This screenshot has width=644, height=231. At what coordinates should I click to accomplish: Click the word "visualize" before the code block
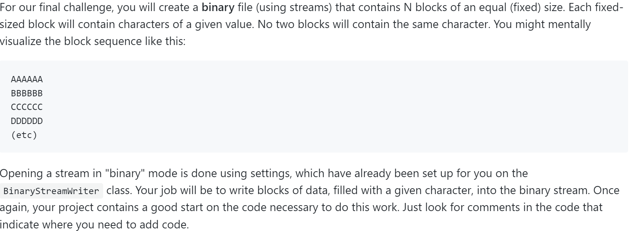click(21, 41)
